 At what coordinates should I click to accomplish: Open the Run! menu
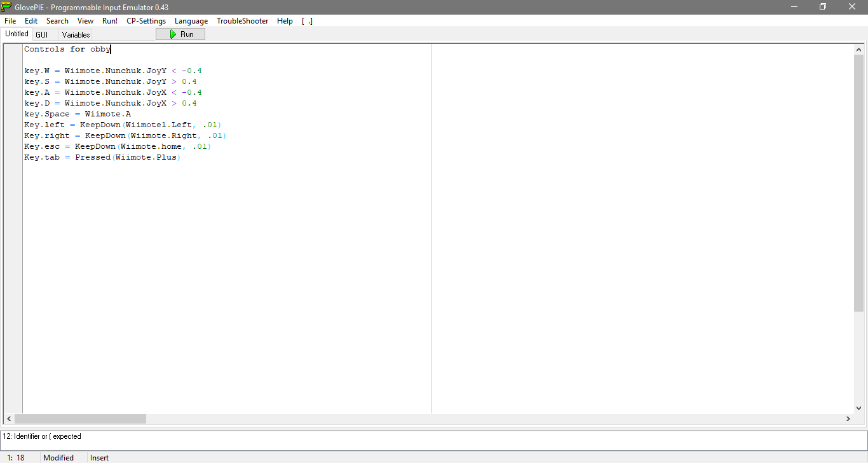[x=109, y=20]
